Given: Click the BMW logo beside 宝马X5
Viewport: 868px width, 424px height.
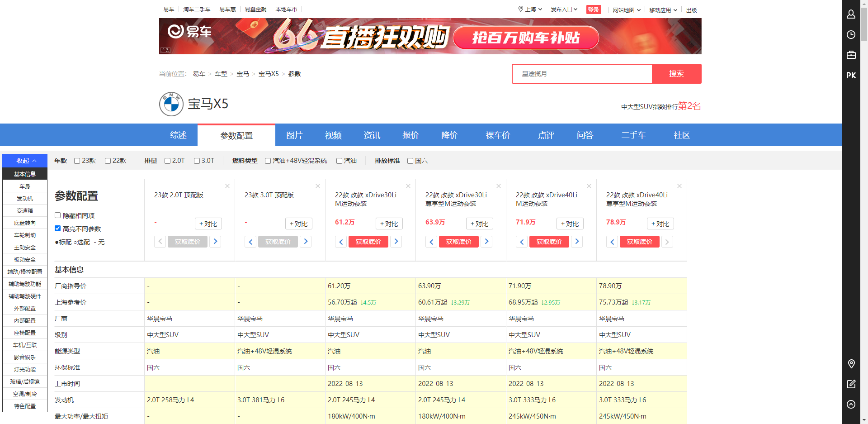Looking at the screenshot, I should [171, 104].
